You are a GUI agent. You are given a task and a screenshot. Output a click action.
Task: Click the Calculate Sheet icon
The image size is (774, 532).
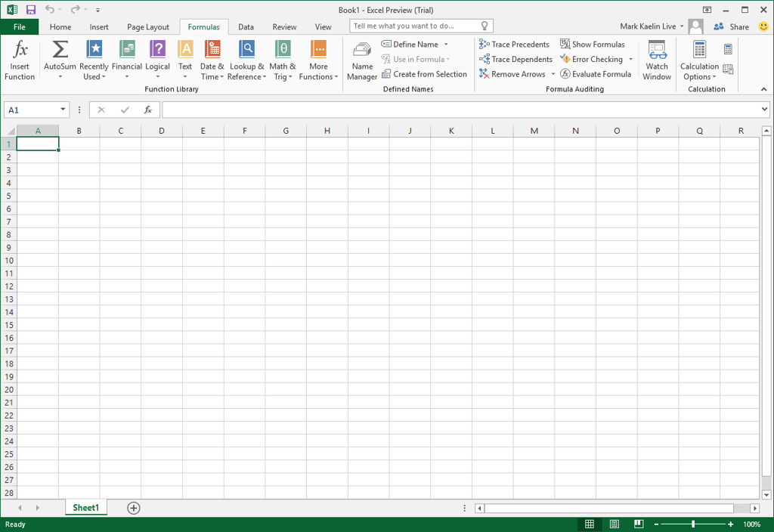(728, 69)
